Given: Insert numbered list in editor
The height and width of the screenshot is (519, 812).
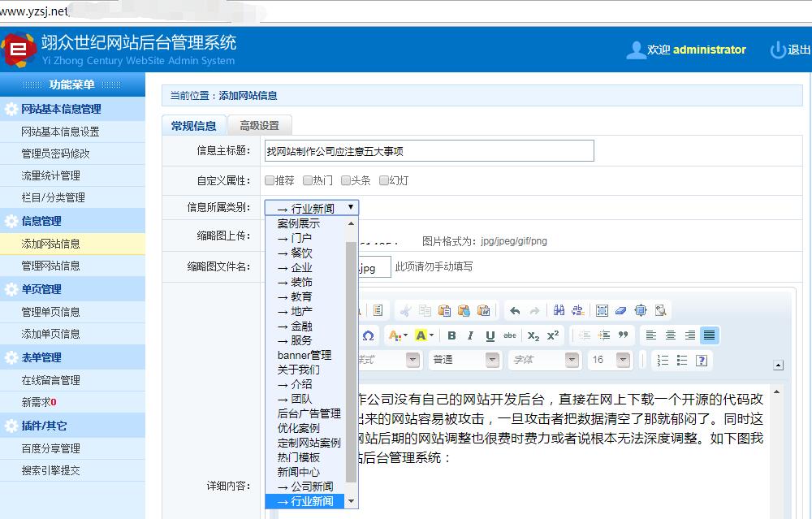Looking at the screenshot, I should point(663,360).
